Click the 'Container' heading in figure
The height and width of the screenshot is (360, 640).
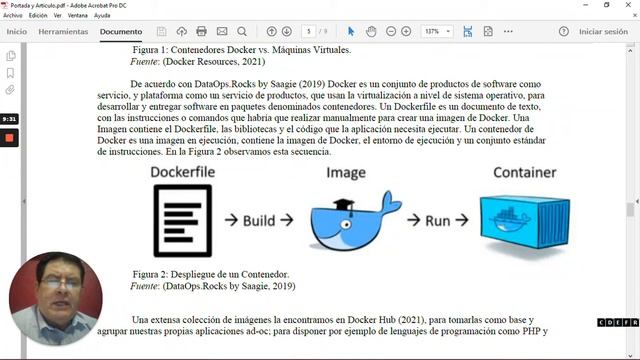[524, 173]
